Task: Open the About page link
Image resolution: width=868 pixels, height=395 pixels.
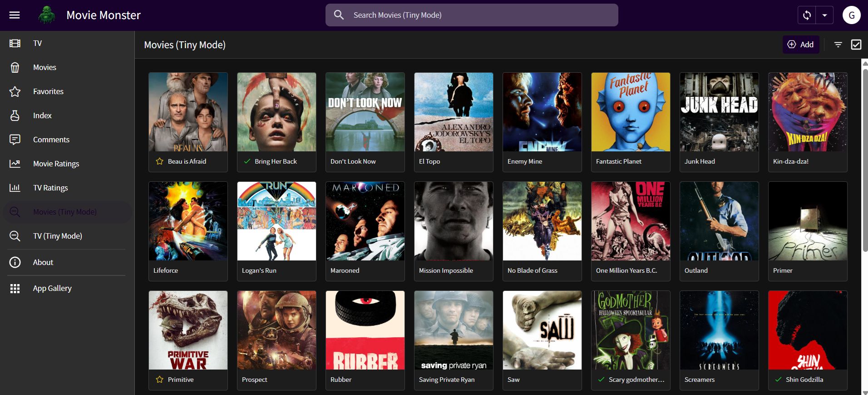Action: pyautogui.click(x=66, y=262)
